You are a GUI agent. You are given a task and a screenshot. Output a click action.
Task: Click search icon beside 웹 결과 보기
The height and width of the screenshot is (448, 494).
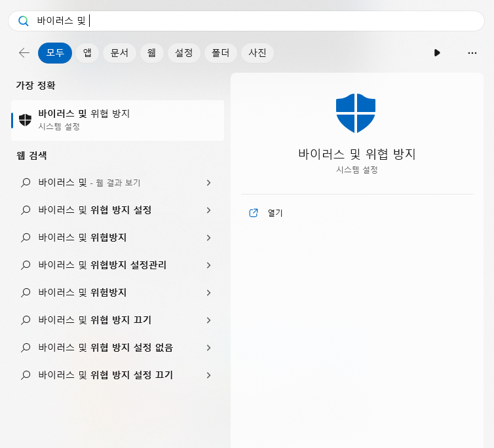coord(26,183)
